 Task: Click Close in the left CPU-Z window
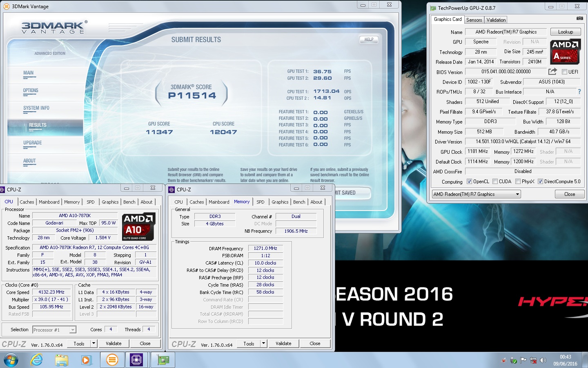tap(145, 343)
